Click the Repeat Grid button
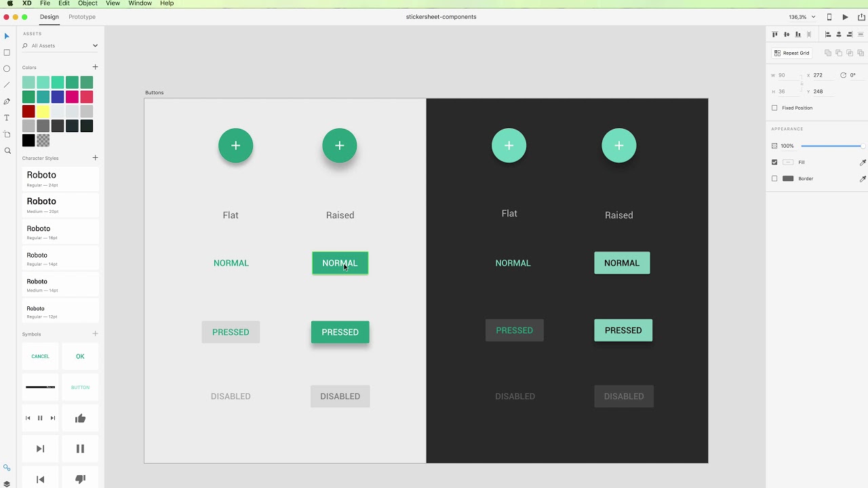This screenshot has height=488, width=868. click(x=791, y=53)
